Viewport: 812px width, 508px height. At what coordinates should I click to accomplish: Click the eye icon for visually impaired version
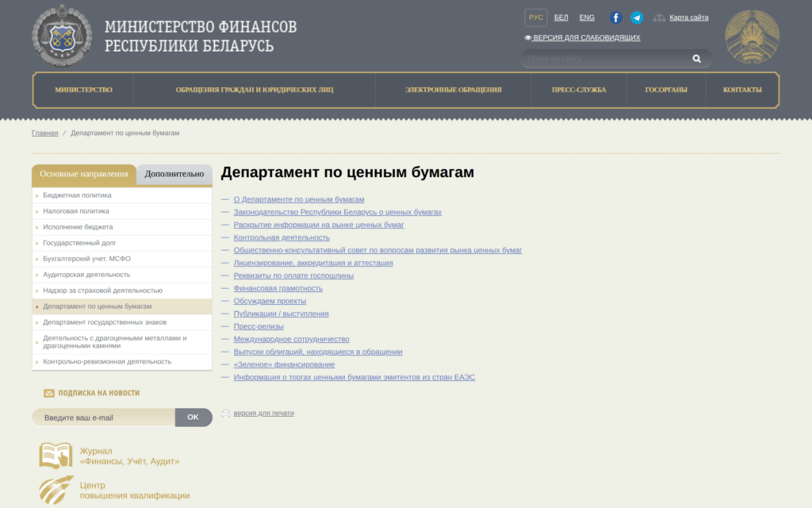(x=527, y=38)
